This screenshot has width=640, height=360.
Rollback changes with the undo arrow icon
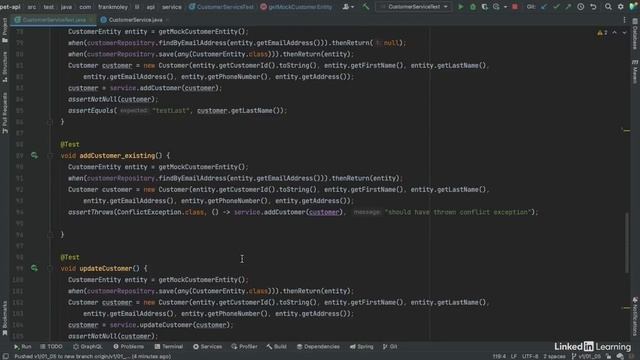(593, 7)
